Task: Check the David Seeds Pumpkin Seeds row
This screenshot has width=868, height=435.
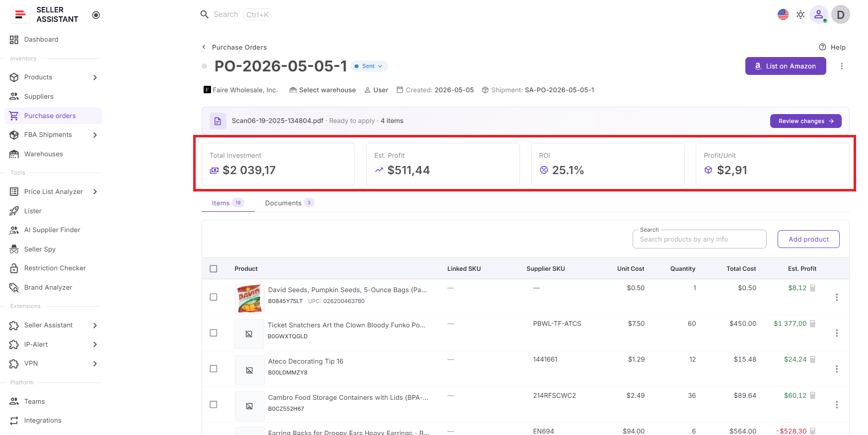Action: click(214, 297)
